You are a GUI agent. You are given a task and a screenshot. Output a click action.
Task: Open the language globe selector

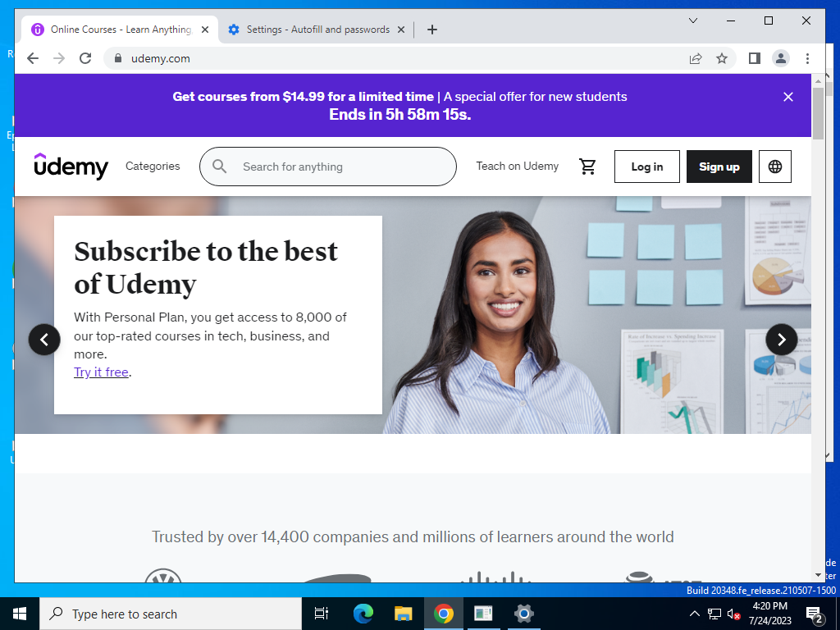coord(774,167)
